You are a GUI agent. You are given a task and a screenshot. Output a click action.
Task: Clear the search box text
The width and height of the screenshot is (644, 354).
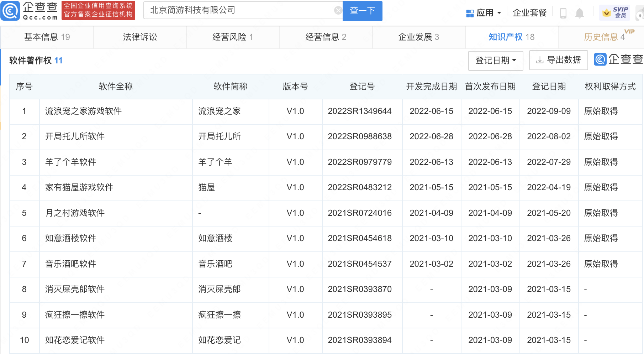point(338,11)
